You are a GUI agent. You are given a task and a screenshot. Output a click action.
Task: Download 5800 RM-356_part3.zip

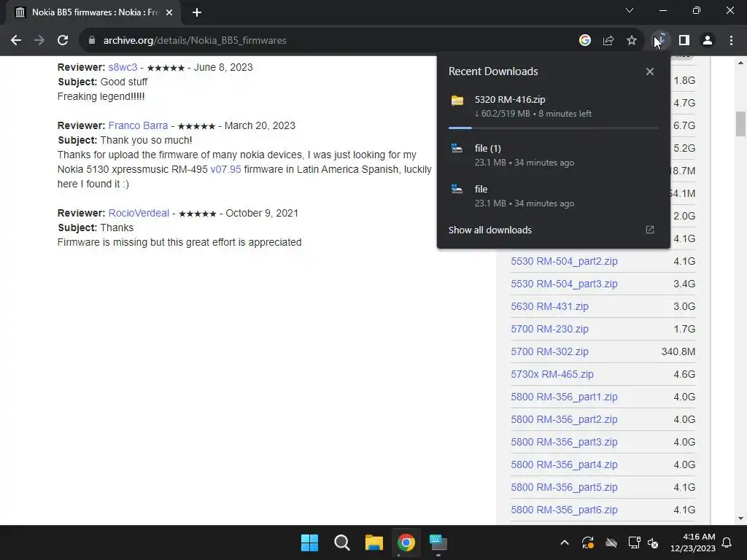[x=564, y=442]
